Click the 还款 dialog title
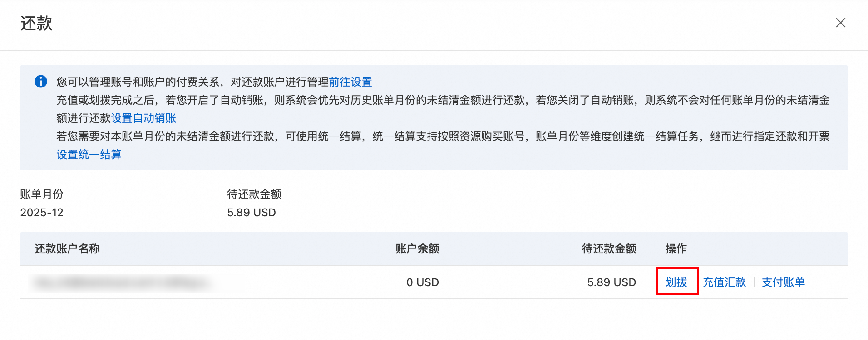Image resolution: width=868 pixels, height=340 pixels. pyautogui.click(x=36, y=24)
